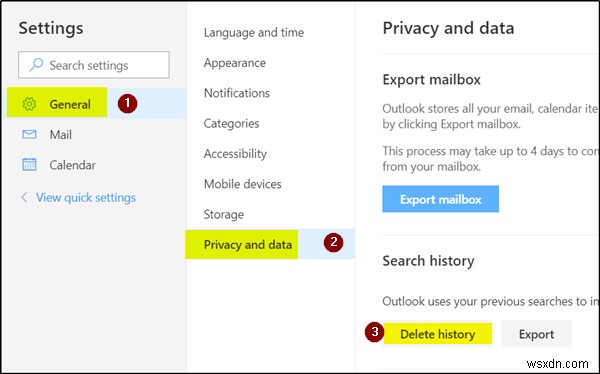Click the Mail envelope icon
Image resolution: width=600 pixels, height=374 pixels.
point(29,134)
